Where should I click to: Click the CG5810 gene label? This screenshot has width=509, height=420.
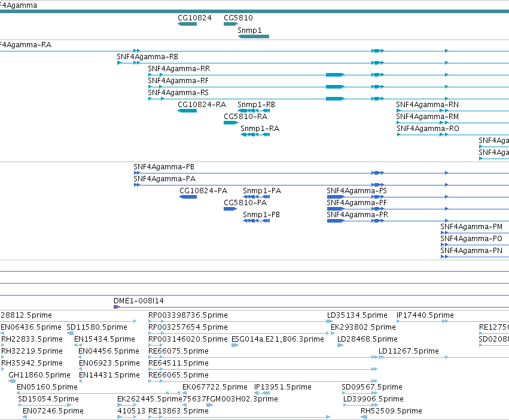[x=238, y=18]
